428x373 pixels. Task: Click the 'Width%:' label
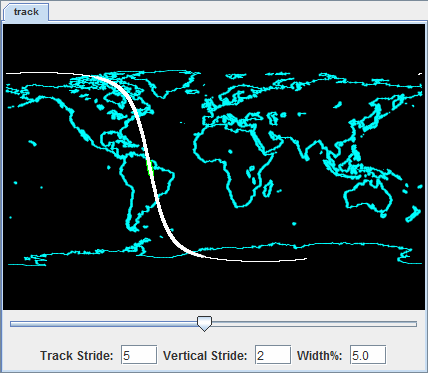click(319, 356)
